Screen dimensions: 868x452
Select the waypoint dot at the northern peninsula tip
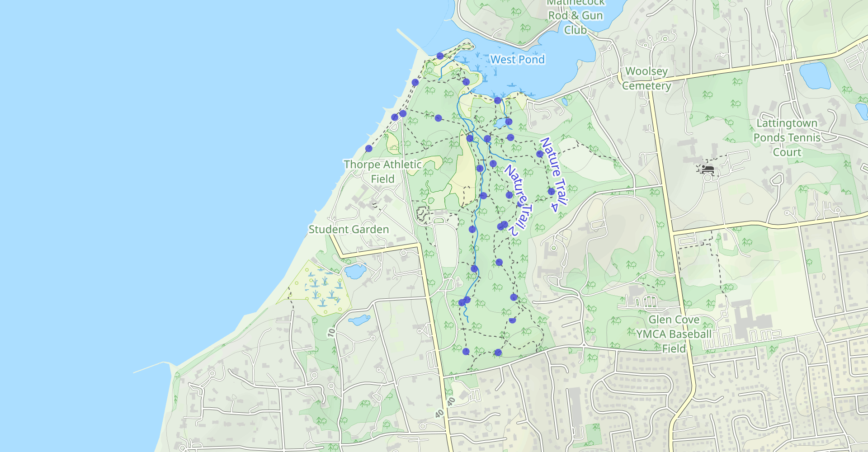pos(440,56)
